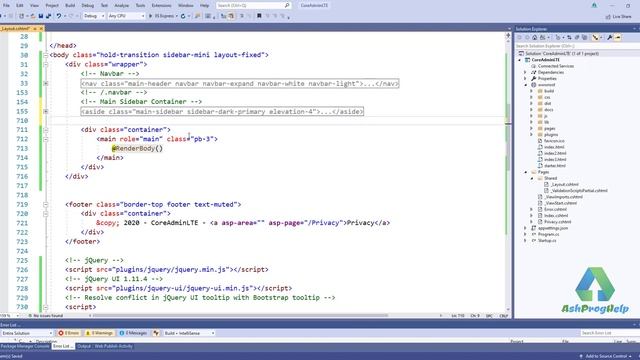Switch to the Output tab
640x360 pixels.
tap(84, 346)
